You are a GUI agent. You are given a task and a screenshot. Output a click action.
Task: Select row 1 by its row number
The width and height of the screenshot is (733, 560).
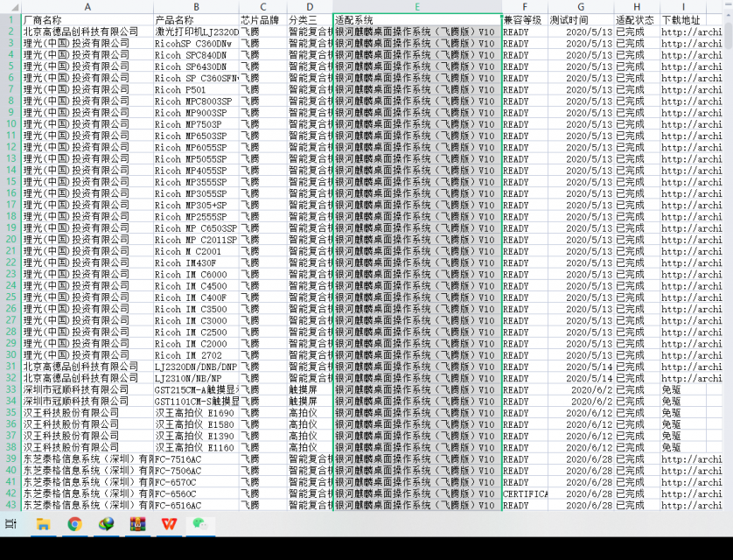(x=10, y=20)
